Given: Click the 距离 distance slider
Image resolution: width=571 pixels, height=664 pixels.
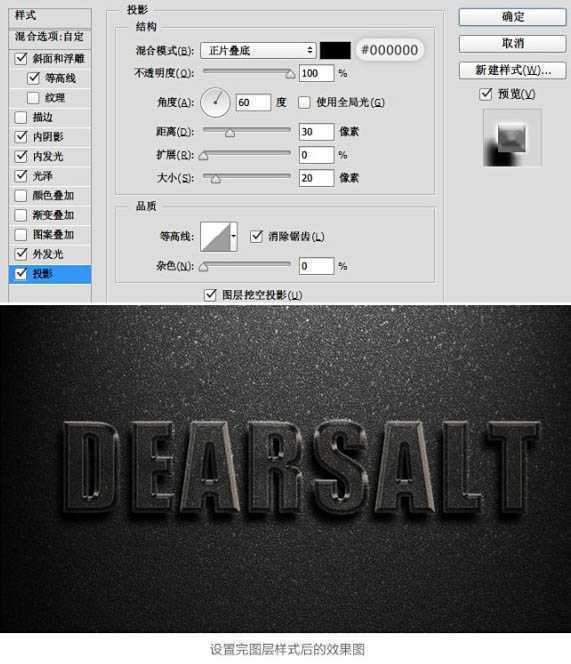Looking at the screenshot, I should (247, 132).
